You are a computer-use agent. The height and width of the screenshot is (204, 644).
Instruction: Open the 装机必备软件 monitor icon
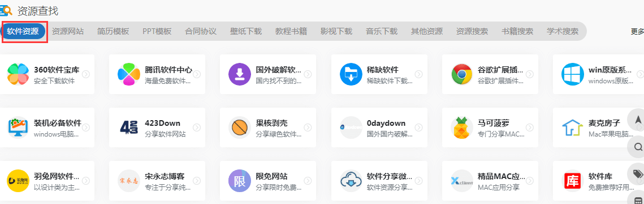coord(18,127)
